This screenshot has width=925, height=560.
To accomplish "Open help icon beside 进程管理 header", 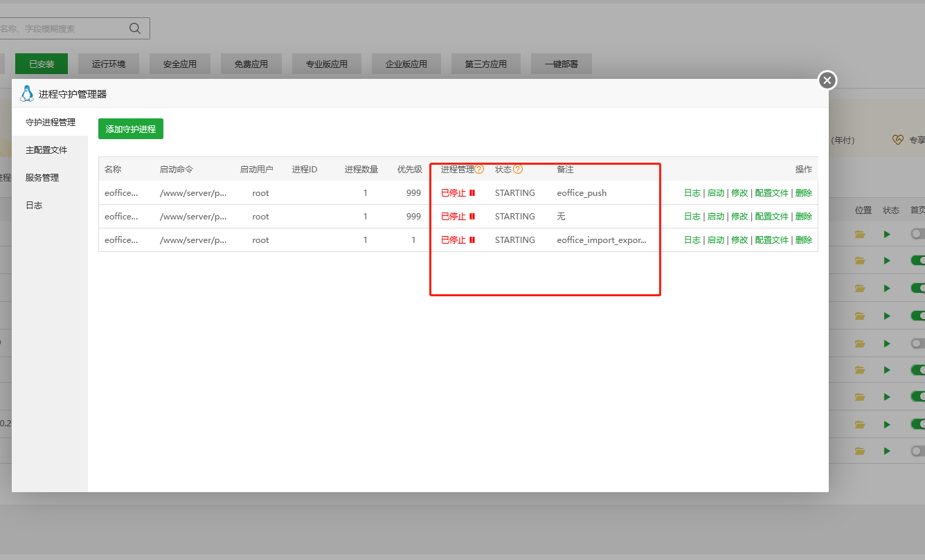I will point(479,169).
